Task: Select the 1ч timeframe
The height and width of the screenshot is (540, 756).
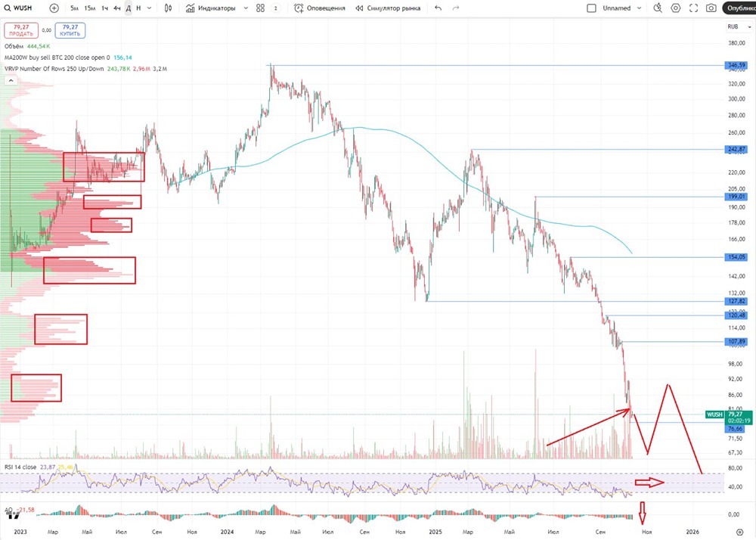Action: (104, 8)
